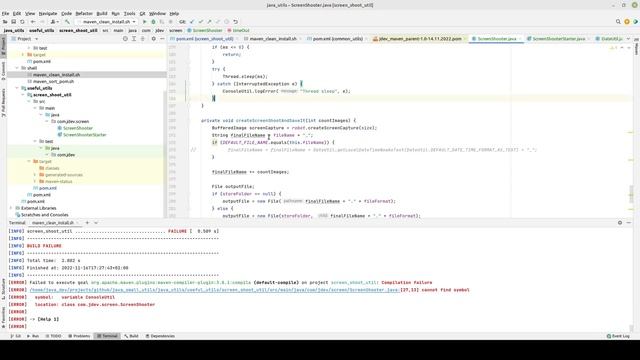Open the Event Log
The height and width of the screenshot is (360, 640).
click(x=618, y=336)
